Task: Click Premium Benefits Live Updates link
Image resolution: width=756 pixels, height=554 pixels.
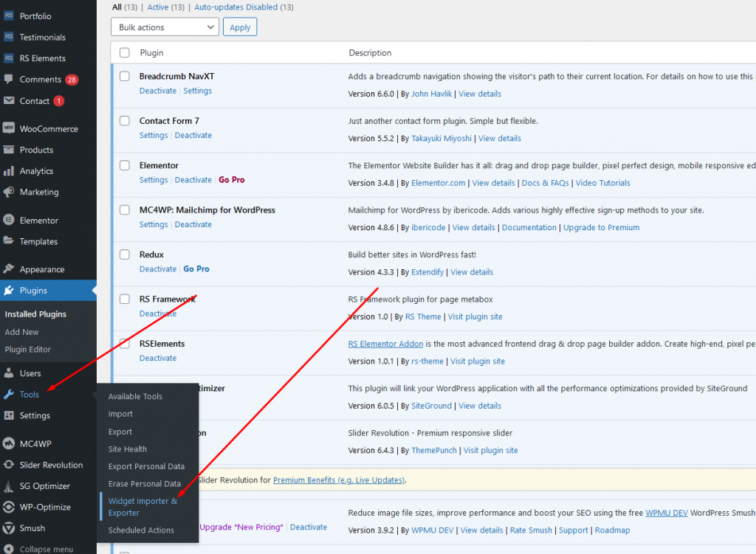Action: point(338,479)
